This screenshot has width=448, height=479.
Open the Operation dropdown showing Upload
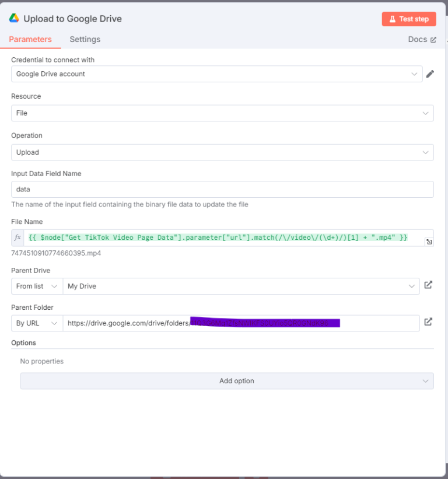pyautogui.click(x=222, y=152)
